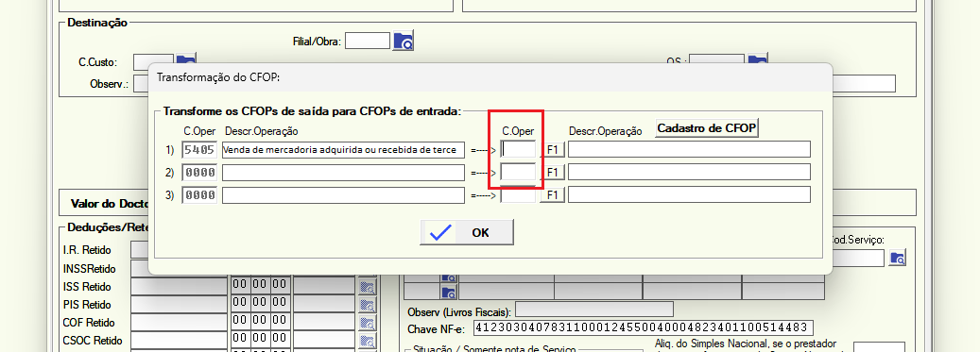The height and width of the screenshot is (352, 980).
Task: Focus the entry C.Oper field on line 2
Action: click(x=519, y=173)
